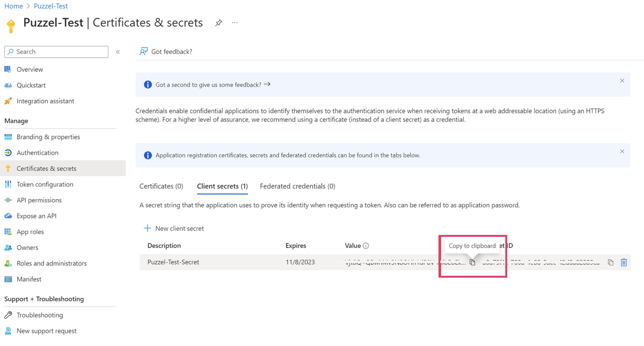Switch to the Certificates (0) tab

click(161, 186)
